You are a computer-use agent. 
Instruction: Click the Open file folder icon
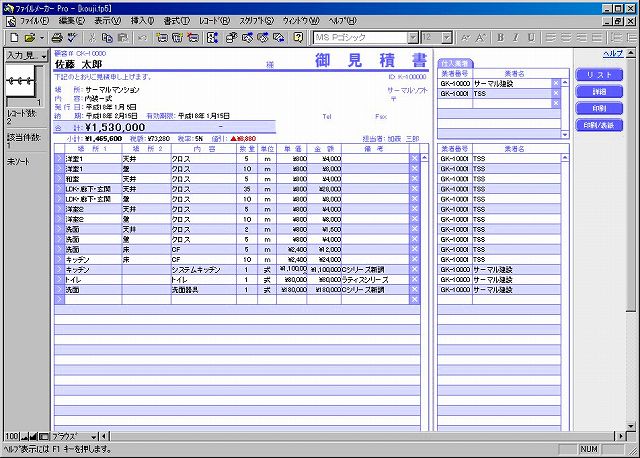(28, 37)
